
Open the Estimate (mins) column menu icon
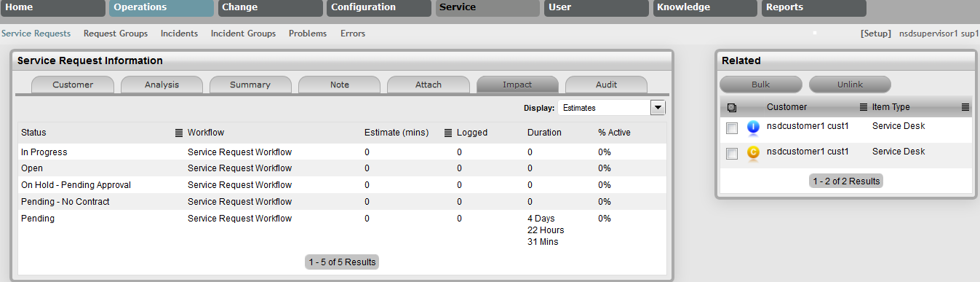tap(449, 133)
